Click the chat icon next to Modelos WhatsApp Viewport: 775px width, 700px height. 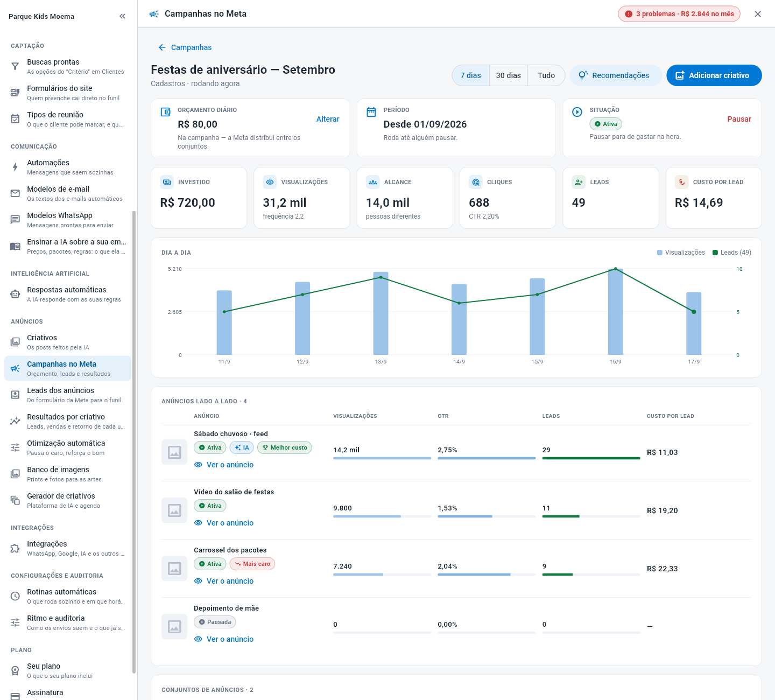coord(15,220)
